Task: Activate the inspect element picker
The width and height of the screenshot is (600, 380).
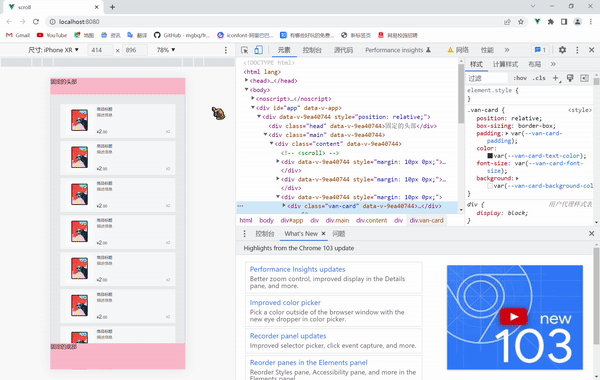Action: point(245,50)
